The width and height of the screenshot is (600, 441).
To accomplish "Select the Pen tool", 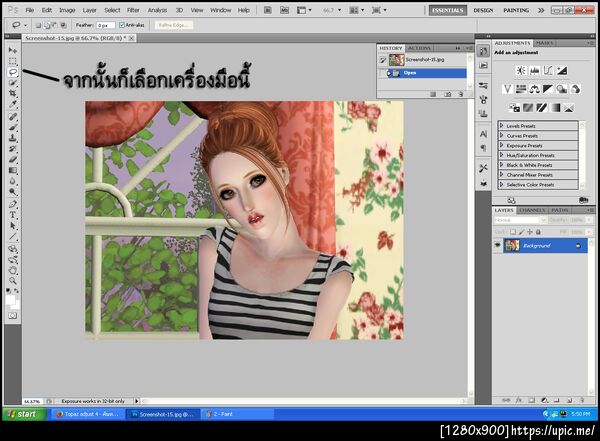I will (13, 204).
